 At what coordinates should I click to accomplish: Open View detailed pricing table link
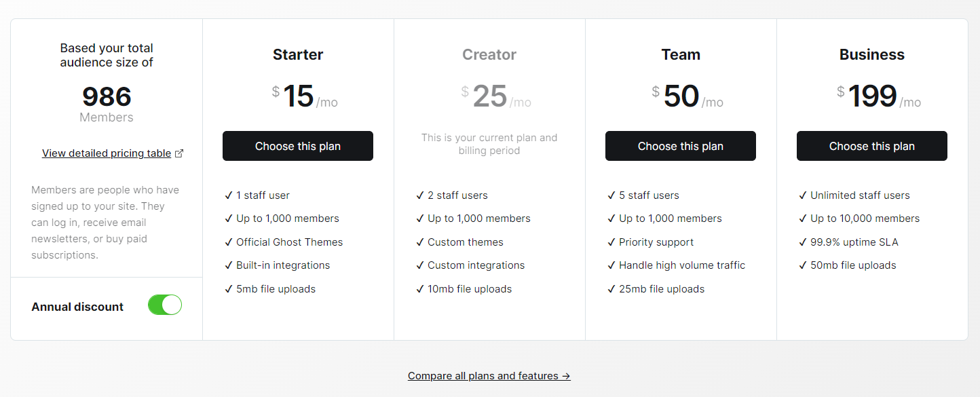[107, 153]
